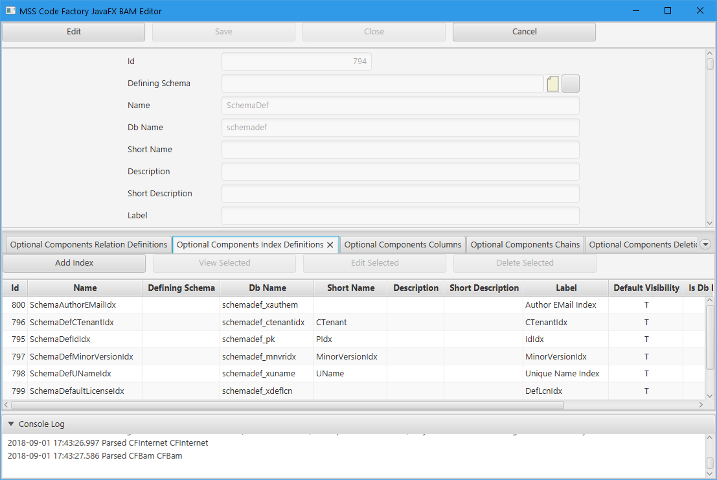Click the blank button next to Defining Schema
The width and height of the screenshot is (717, 480).
(571, 84)
